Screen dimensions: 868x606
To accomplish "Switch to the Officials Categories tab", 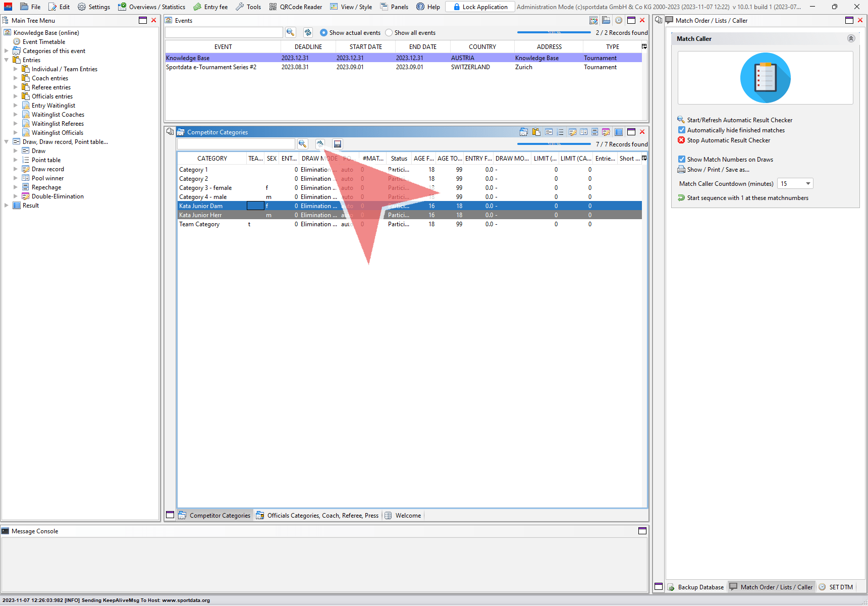I will [317, 516].
